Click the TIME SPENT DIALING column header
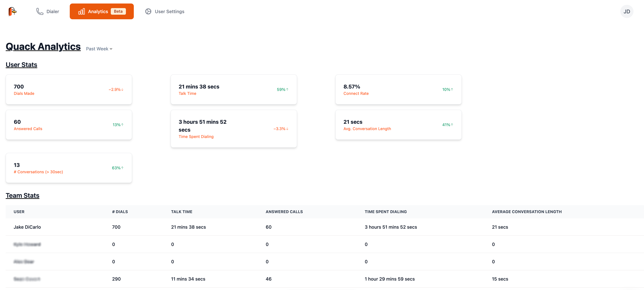644x290 pixels. tap(385, 212)
